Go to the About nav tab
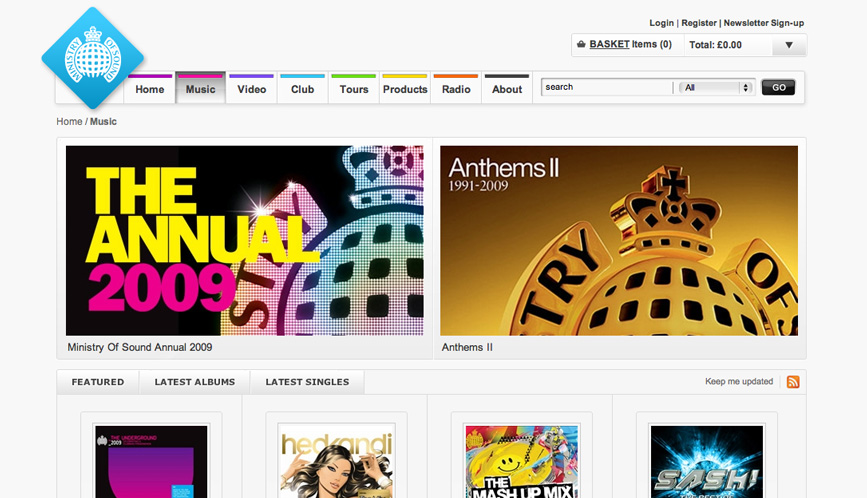Image resolution: width=867 pixels, height=498 pixels. (x=507, y=89)
